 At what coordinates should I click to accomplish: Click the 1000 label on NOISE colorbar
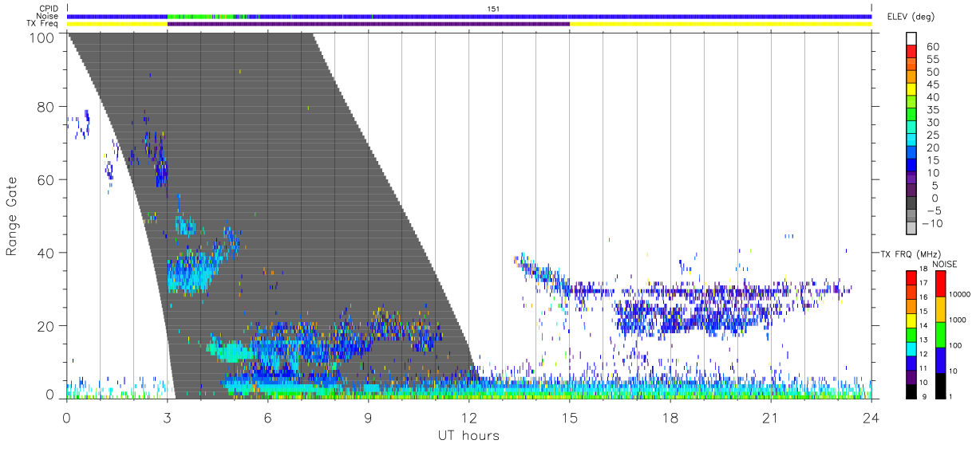coord(959,320)
